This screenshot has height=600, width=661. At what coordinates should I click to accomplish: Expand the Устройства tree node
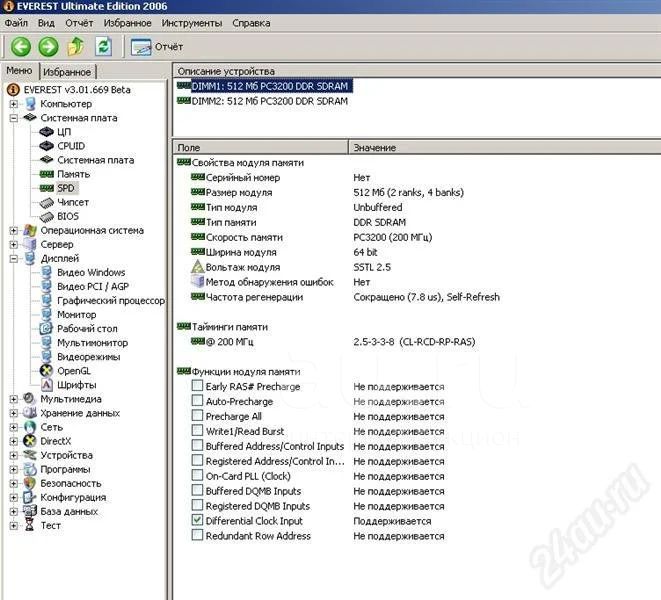coord(13,455)
